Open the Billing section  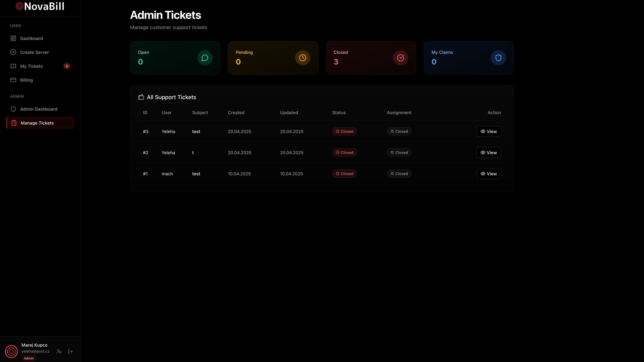(27, 80)
